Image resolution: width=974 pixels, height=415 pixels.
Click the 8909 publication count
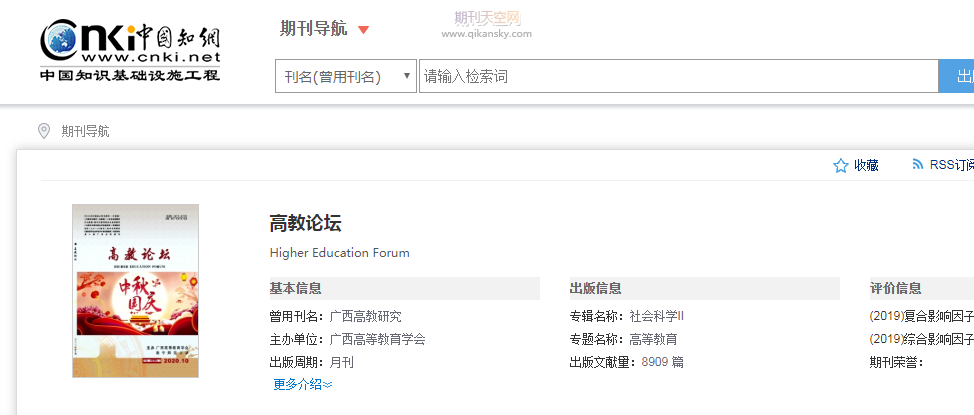click(654, 362)
